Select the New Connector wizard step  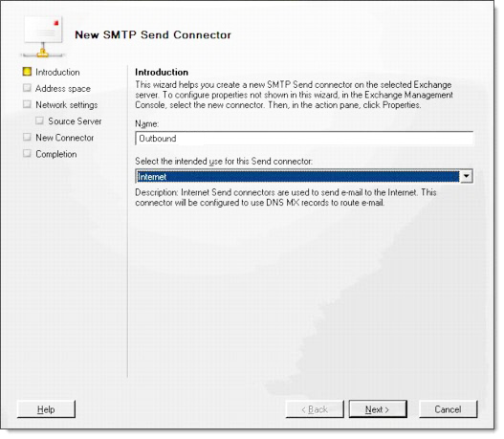(65, 138)
